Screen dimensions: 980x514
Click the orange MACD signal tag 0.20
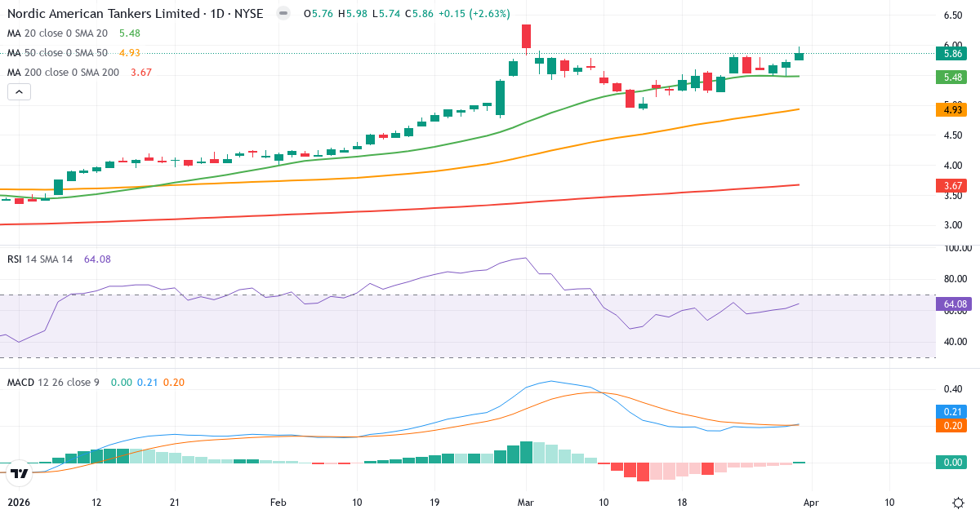951,425
